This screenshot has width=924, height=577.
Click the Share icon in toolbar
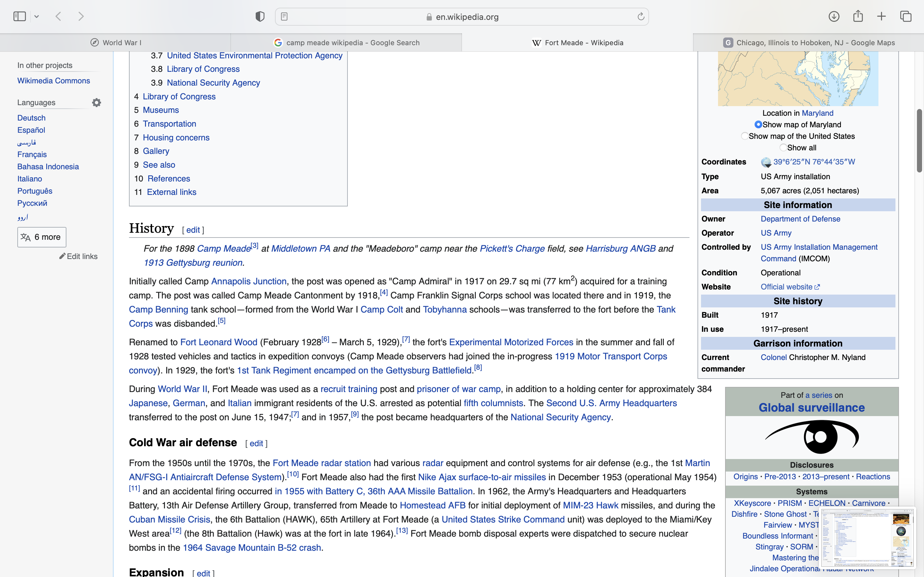click(858, 16)
